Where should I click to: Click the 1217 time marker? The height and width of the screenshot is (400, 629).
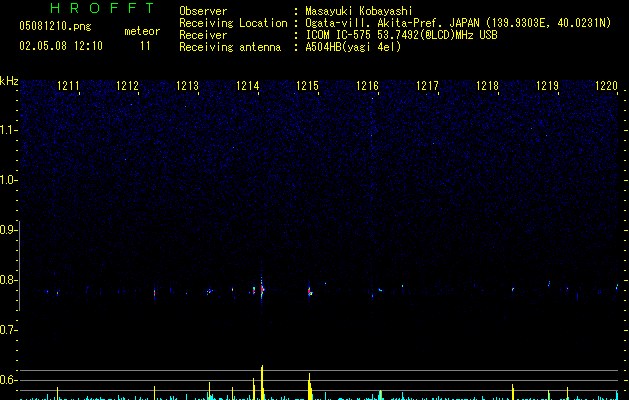(427, 86)
